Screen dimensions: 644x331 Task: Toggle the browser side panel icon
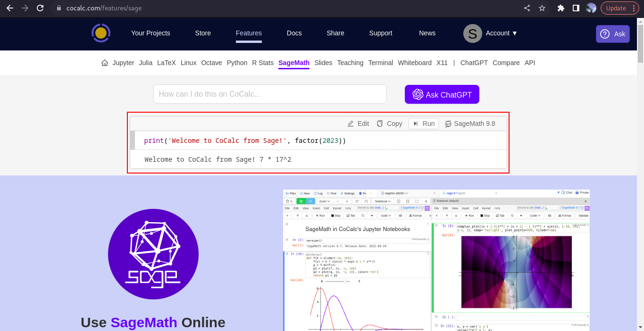[x=576, y=8]
